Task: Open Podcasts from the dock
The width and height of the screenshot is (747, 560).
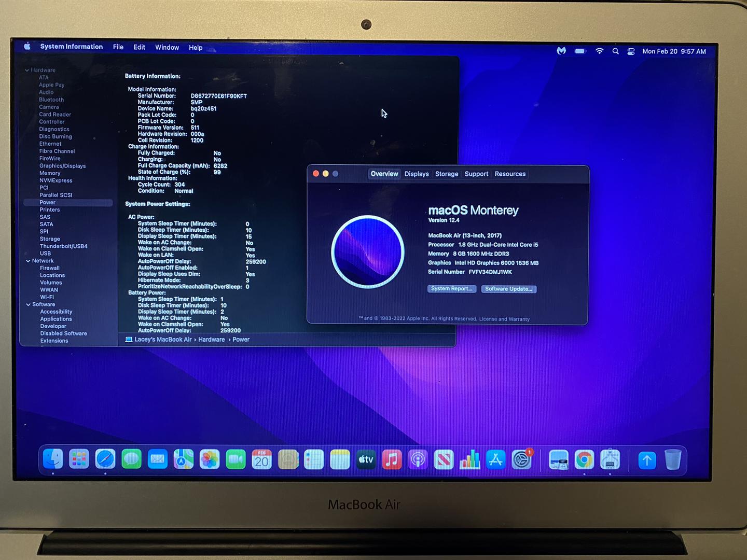Action: [x=418, y=459]
